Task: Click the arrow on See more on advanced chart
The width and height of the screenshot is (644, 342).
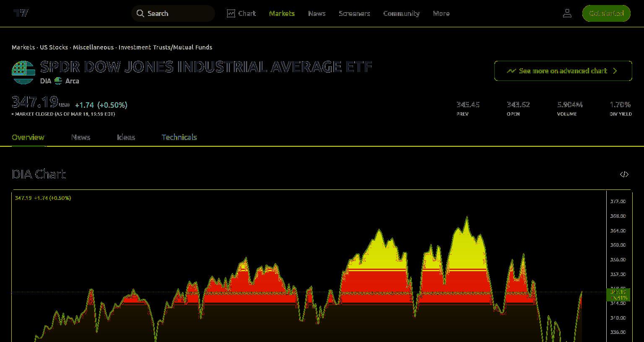Action: pos(615,71)
